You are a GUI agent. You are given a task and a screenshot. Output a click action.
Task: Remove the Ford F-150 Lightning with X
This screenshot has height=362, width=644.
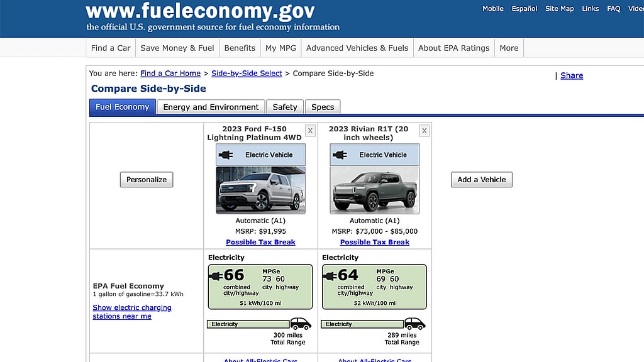tap(310, 131)
